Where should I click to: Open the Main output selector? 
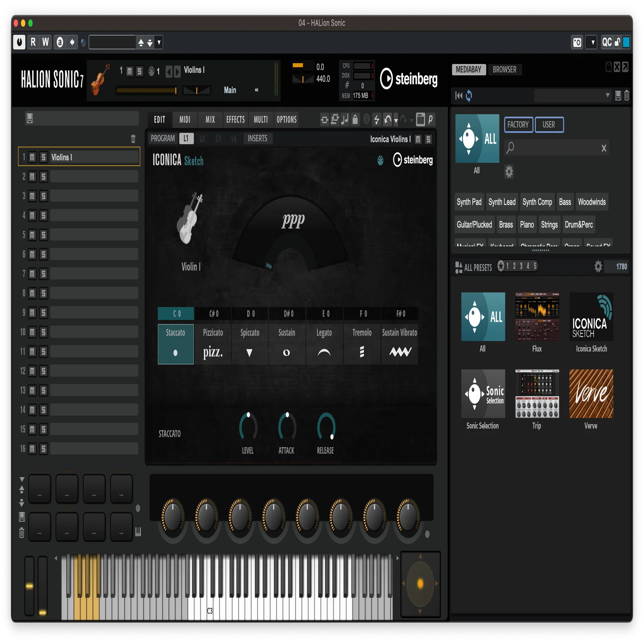pyautogui.click(x=230, y=90)
